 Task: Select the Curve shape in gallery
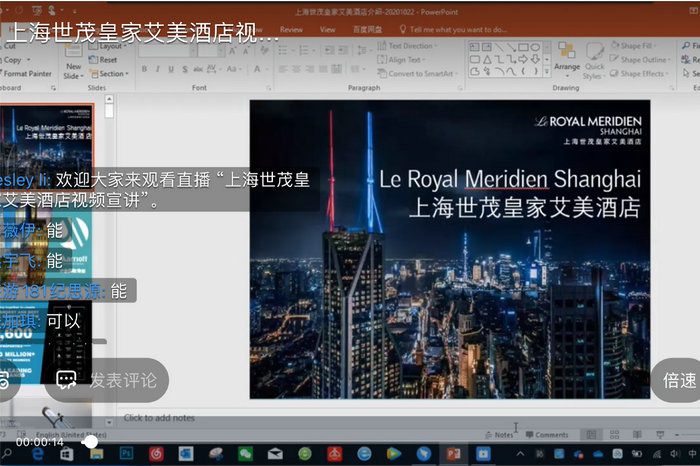(511, 71)
